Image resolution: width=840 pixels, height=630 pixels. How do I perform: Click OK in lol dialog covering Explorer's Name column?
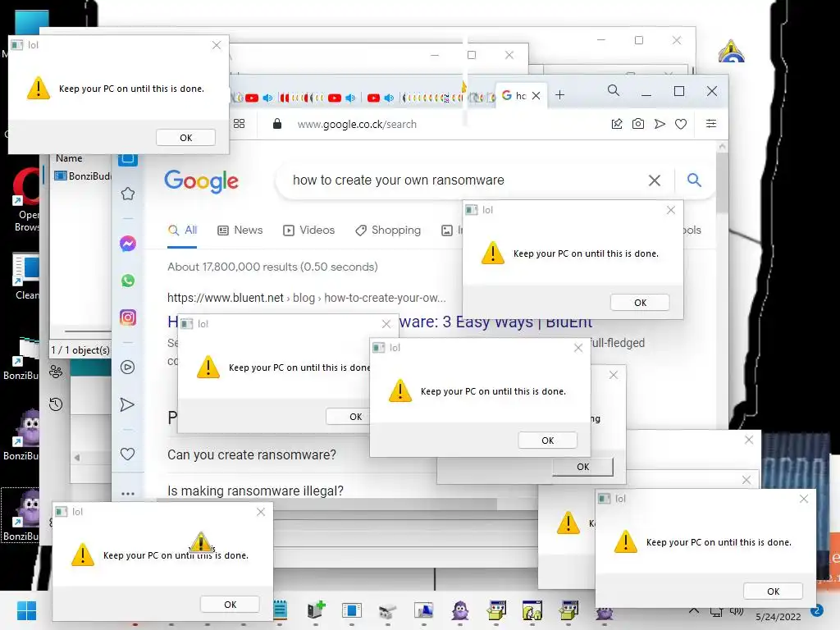click(x=186, y=138)
